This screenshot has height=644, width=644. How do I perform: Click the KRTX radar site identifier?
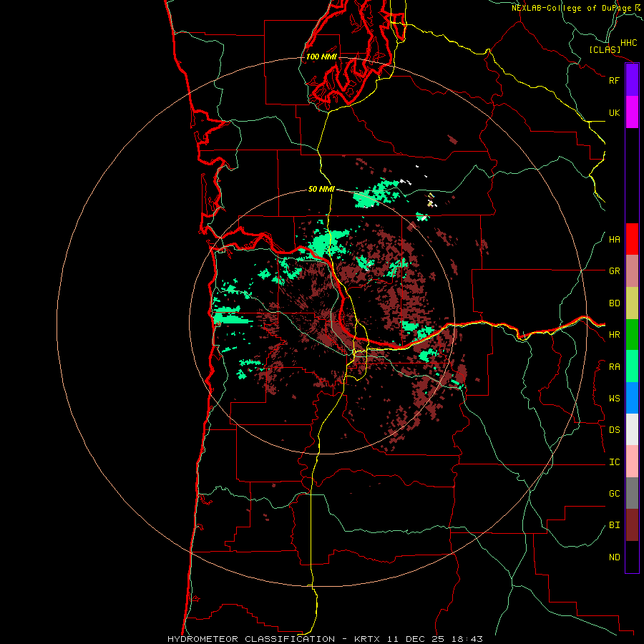click(x=367, y=639)
